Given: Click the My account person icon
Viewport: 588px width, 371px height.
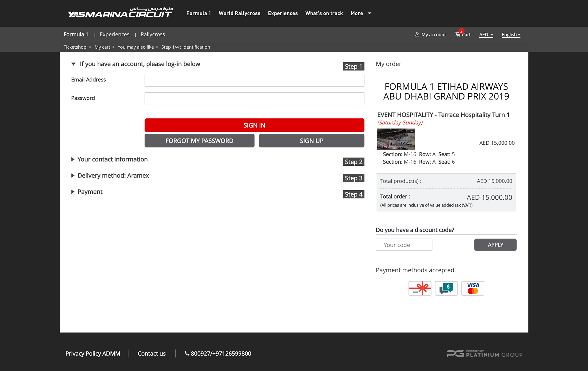Looking at the screenshot, I should pos(417,35).
